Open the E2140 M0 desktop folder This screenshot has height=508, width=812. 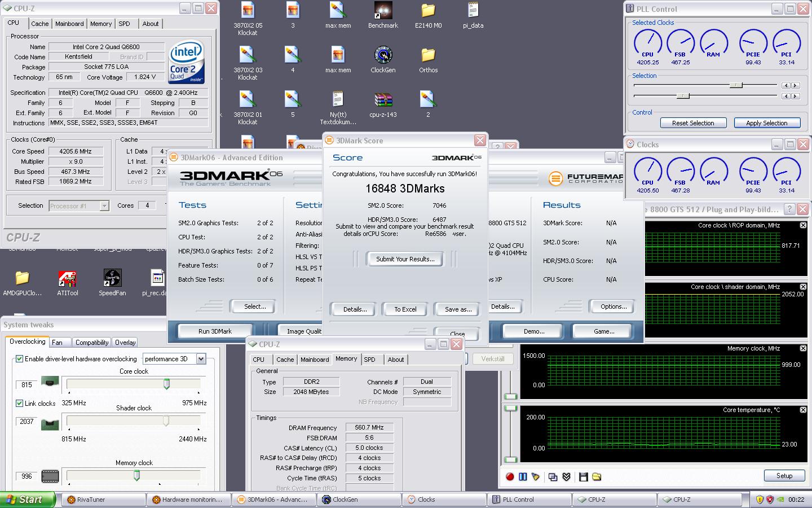(428, 15)
